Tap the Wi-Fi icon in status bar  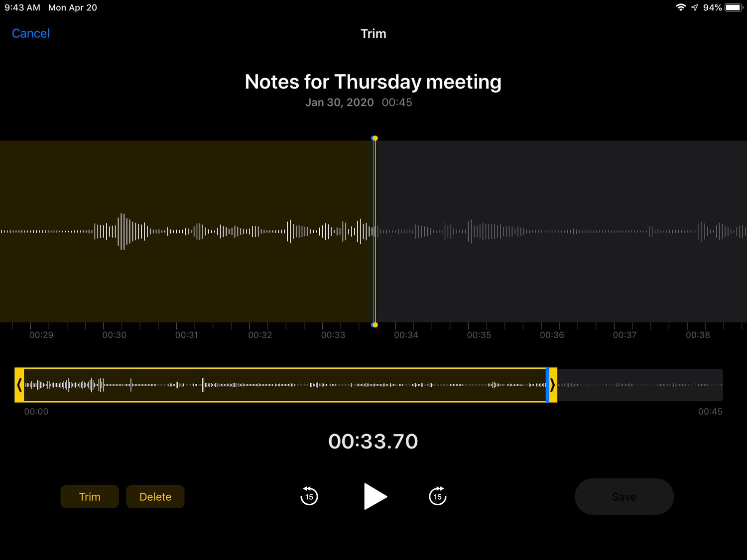click(x=680, y=7)
